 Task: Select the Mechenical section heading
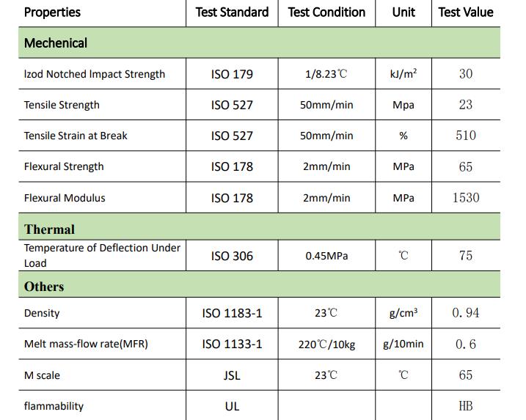[x=56, y=43]
